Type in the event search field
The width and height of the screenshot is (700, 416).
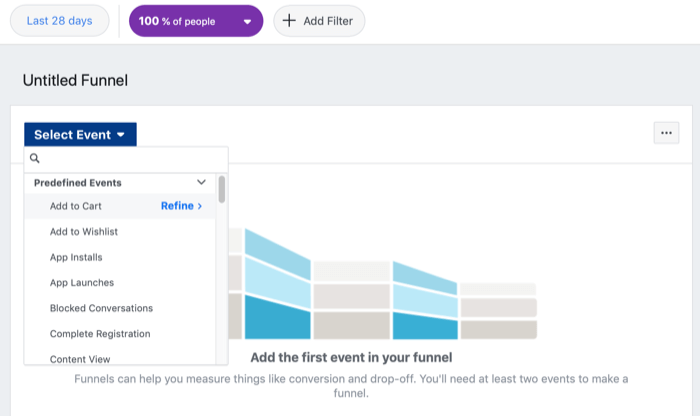130,158
